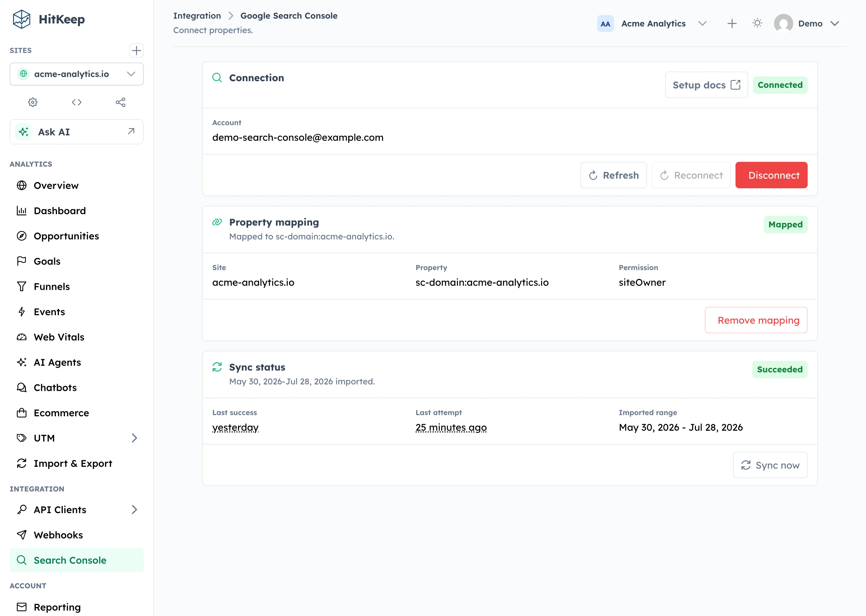Expand the API Clients submenu chevron
The image size is (866, 616).
pyautogui.click(x=134, y=510)
